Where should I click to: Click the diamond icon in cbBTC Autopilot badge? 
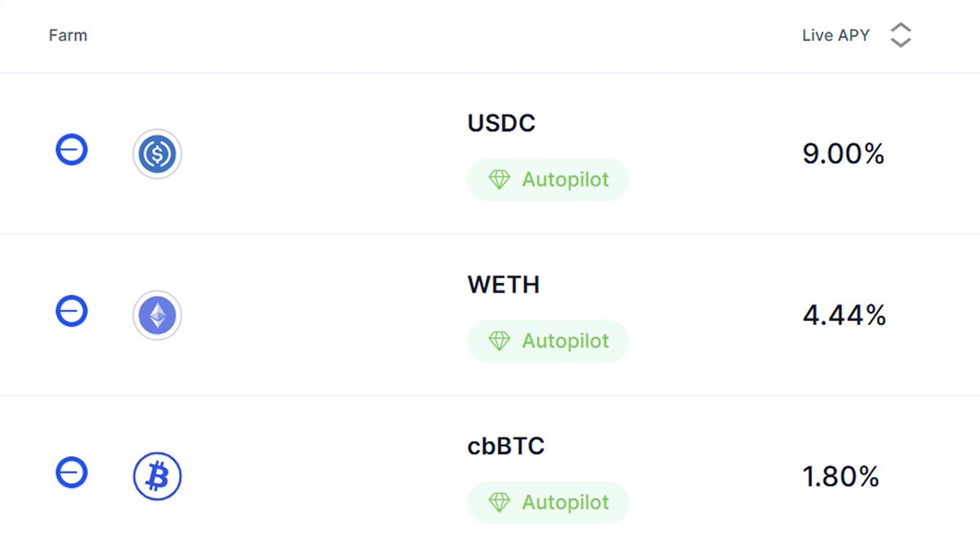499,502
